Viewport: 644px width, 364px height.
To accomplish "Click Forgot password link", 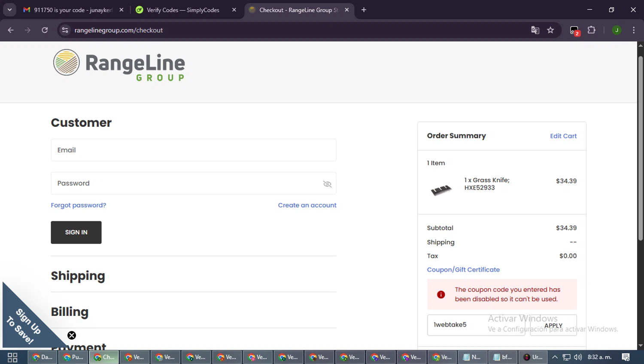I will coord(79,205).
